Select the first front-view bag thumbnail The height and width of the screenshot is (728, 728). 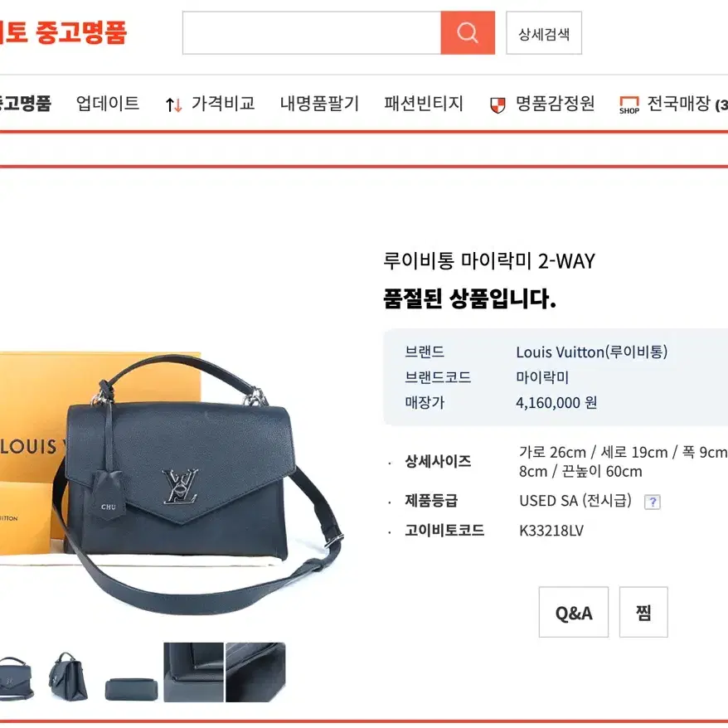[x=17, y=678]
